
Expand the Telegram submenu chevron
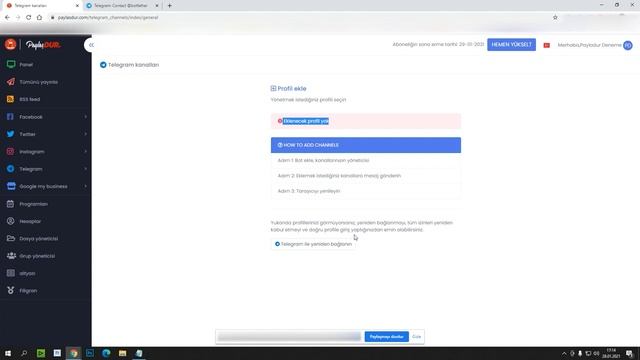[x=85, y=169]
